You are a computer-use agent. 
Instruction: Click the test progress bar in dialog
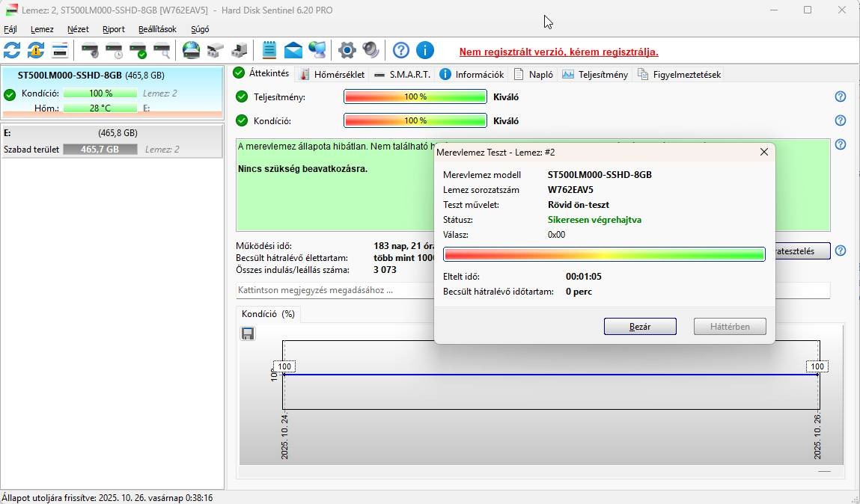[x=604, y=254]
